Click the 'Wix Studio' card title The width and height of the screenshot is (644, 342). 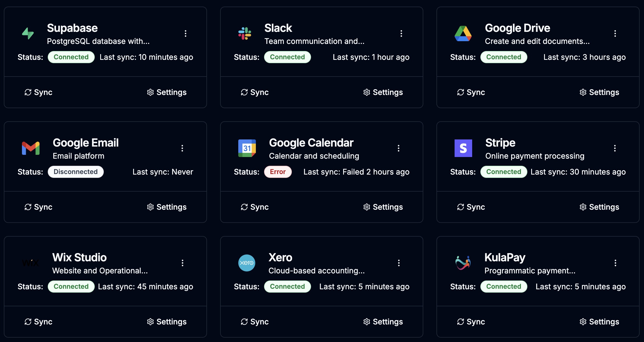pos(80,257)
